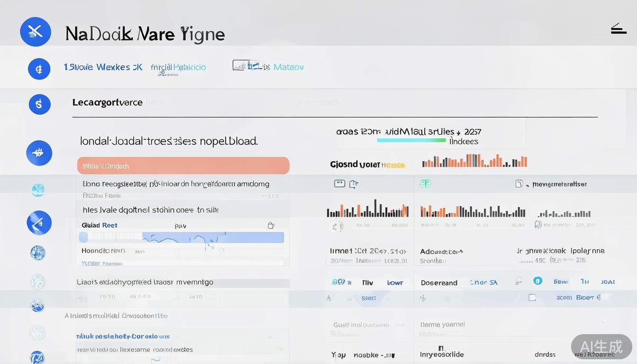Screen dimensions: 637x364
Task: Click the dollar icon next to Lecaagortverce
Action: [x=39, y=104]
